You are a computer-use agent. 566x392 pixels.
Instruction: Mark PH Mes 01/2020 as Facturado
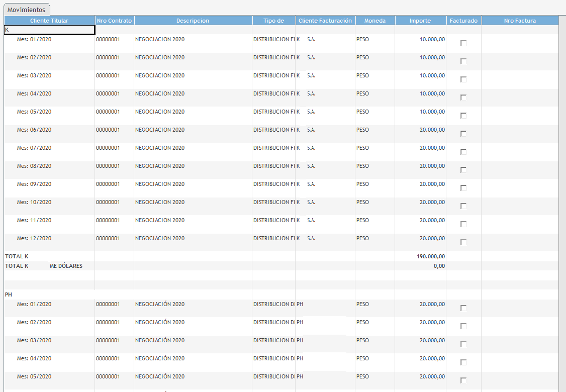pyautogui.click(x=463, y=308)
